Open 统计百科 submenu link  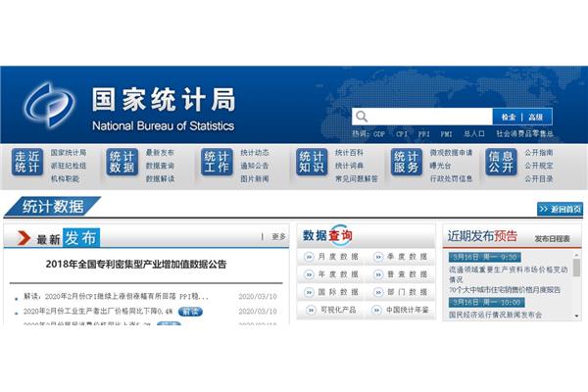pyautogui.click(x=349, y=153)
